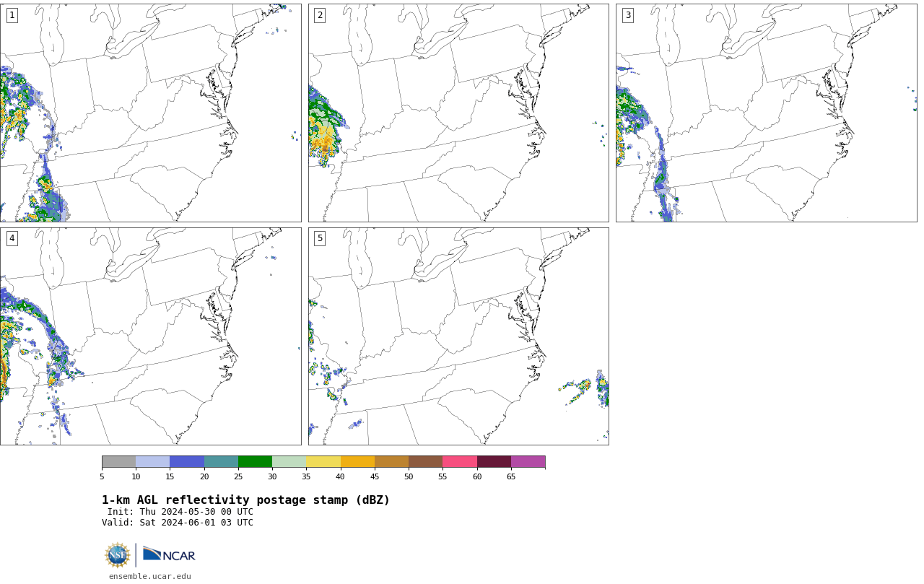This screenshot has height=584, width=924.
Task: Open ensemble member 2 reflectivity map
Action: pyautogui.click(x=458, y=113)
